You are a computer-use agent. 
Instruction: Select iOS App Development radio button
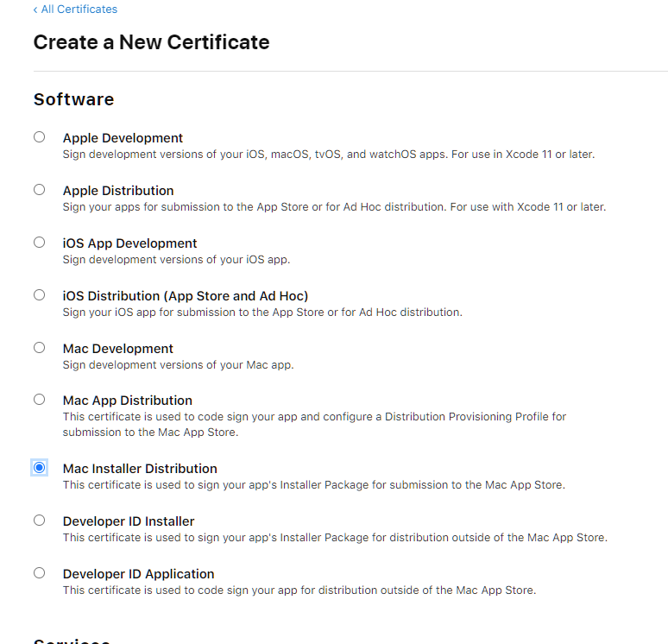[x=40, y=242]
